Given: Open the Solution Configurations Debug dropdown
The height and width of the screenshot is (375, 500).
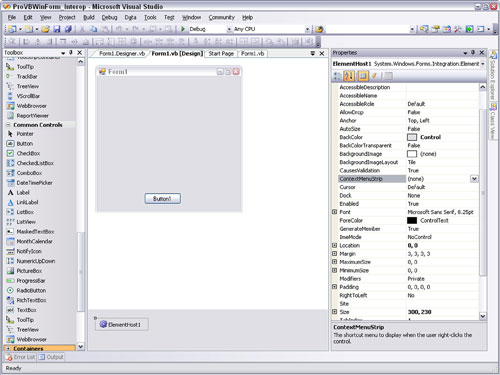Looking at the screenshot, I should pos(229,29).
